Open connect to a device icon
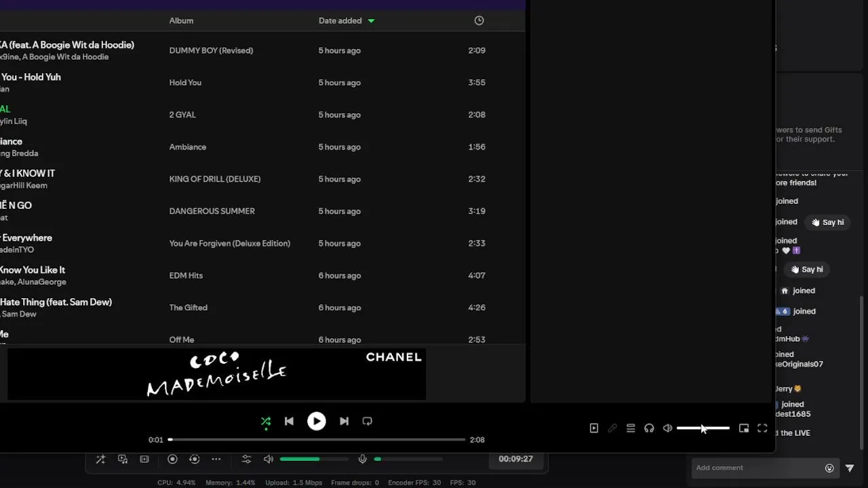This screenshot has height=488, width=868. click(649, 428)
